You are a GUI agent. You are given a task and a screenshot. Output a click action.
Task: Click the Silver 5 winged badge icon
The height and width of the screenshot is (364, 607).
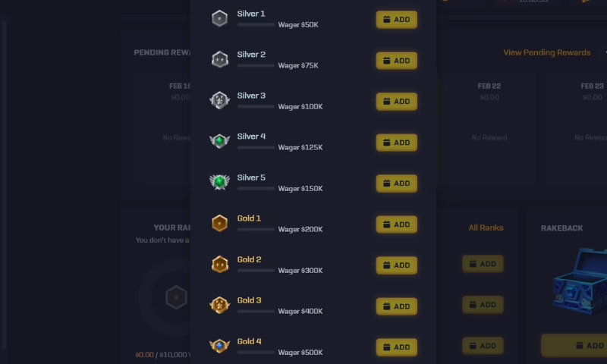tap(219, 183)
